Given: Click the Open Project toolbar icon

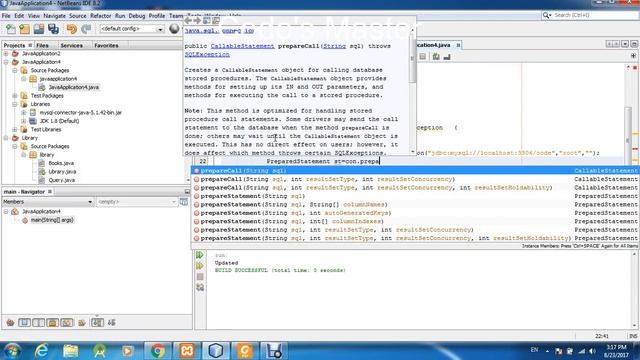Looking at the screenshot, I should point(39,29).
